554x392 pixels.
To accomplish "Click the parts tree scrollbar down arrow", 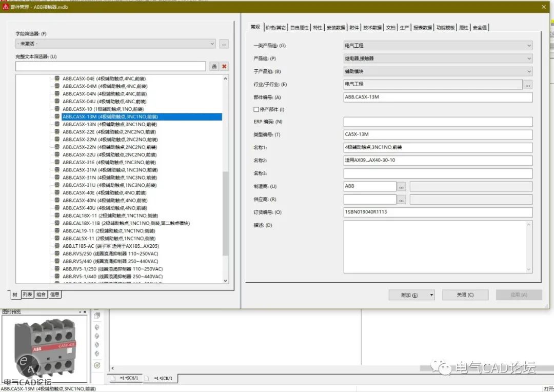I will [225, 281].
